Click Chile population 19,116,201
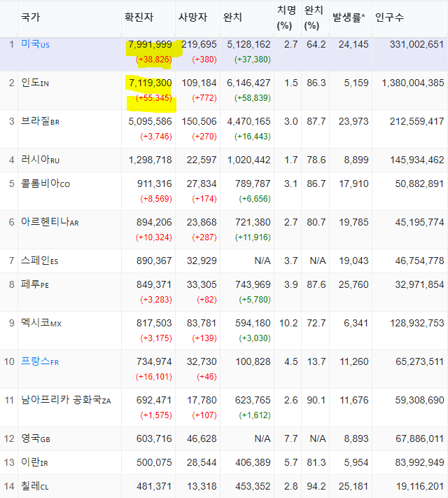The image size is (448, 498). click(x=420, y=486)
